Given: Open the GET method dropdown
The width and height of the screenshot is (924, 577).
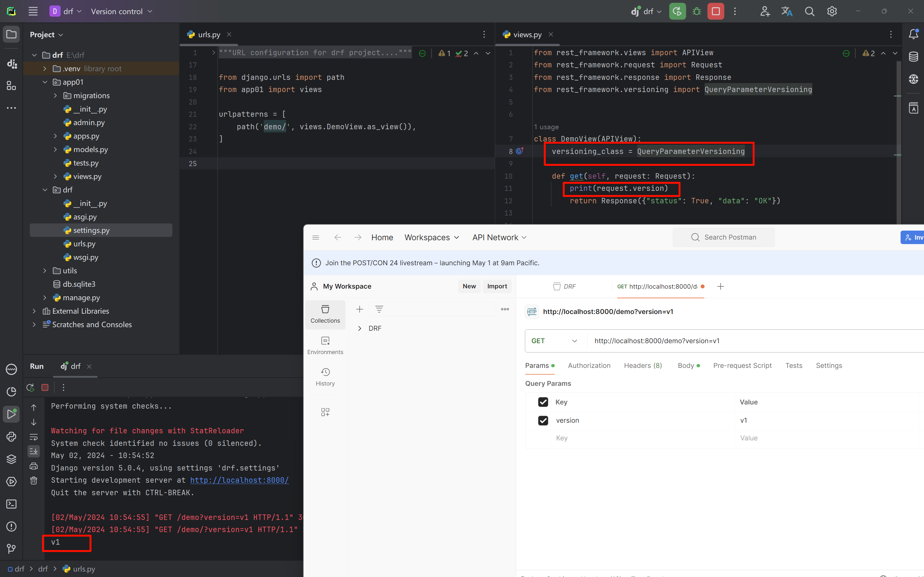Looking at the screenshot, I should [554, 341].
